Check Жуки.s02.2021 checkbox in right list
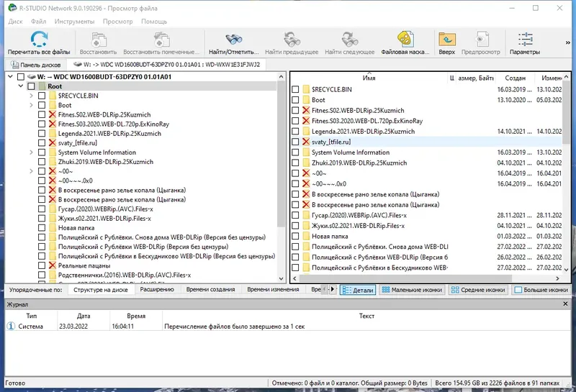 [x=295, y=226]
